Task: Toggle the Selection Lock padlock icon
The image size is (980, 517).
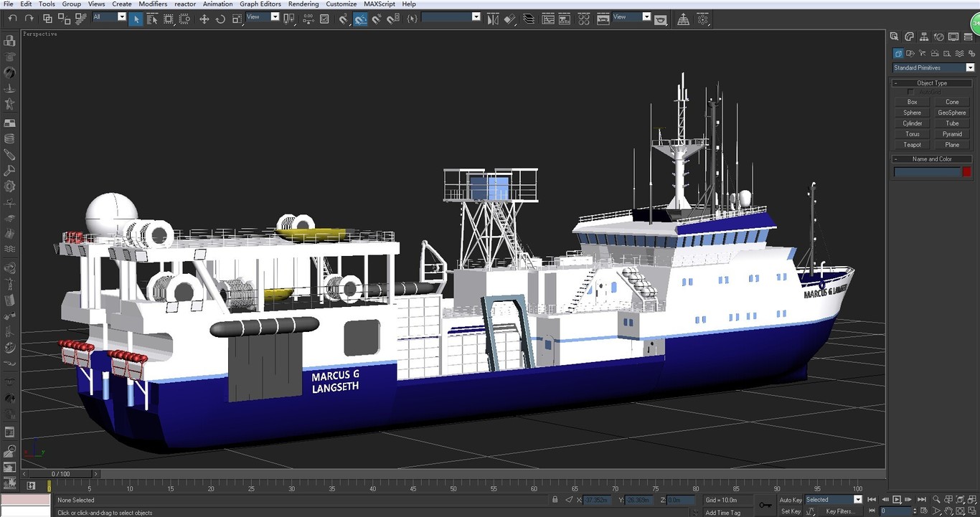Action: (555, 500)
